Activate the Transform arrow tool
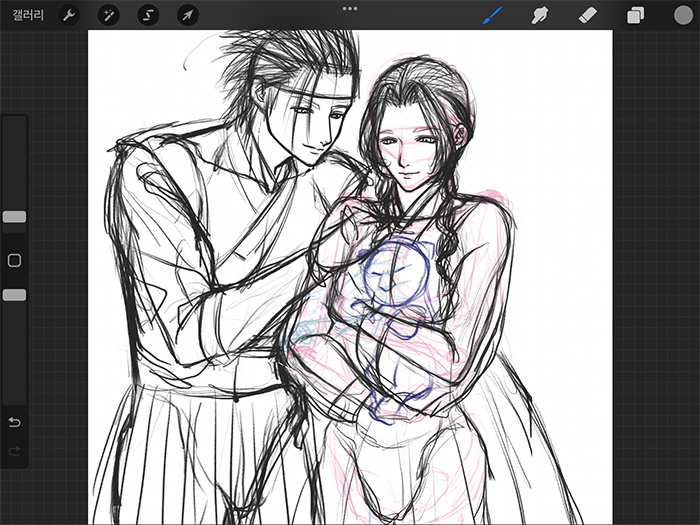Screen dimensions: 700x525 coord(188,15)
